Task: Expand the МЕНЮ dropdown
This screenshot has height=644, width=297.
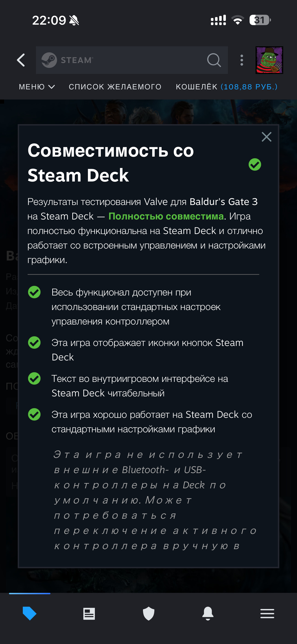Action: coord(37,87)
